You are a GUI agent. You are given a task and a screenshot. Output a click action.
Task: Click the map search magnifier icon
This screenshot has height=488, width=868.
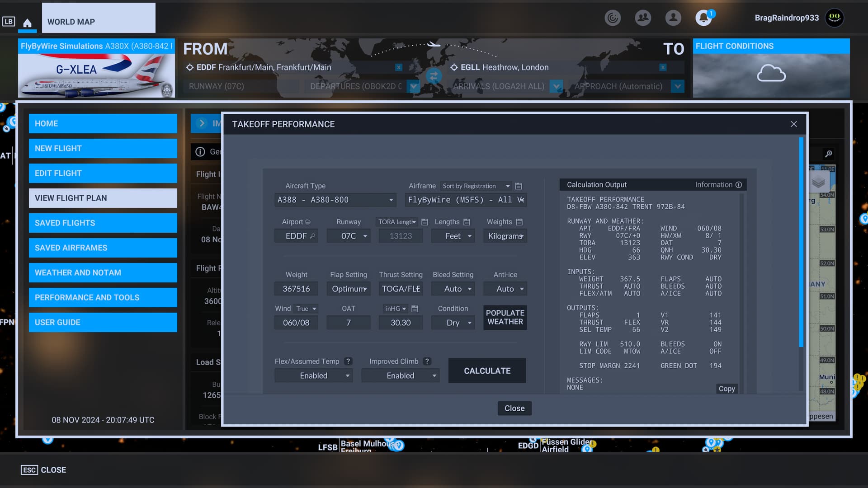point(829,154)
